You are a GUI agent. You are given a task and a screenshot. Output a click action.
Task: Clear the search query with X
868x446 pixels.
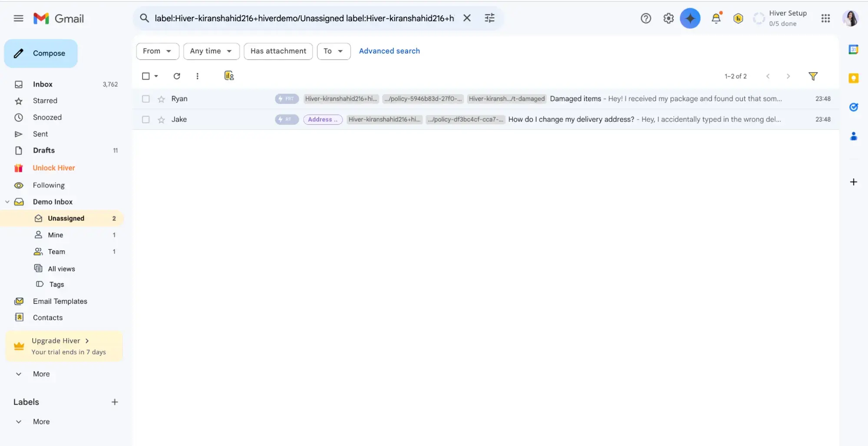click(x=467, y=18)
